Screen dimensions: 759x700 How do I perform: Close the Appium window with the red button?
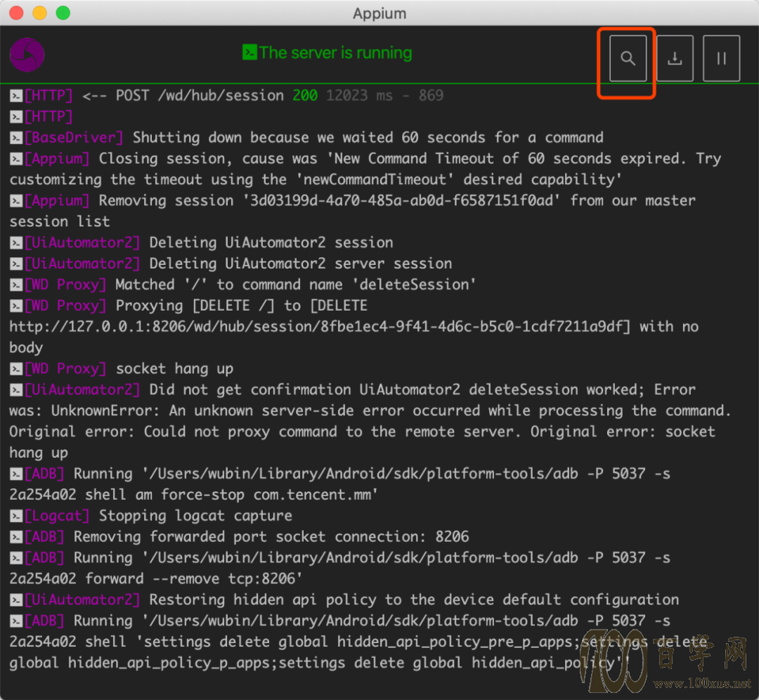click(x=16, y=13)
